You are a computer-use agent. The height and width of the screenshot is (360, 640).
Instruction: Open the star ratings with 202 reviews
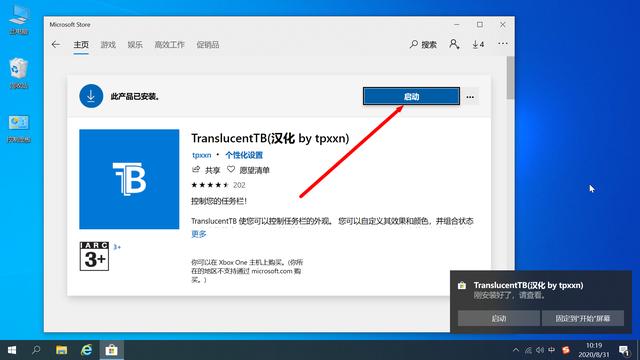tap(218, 185)
